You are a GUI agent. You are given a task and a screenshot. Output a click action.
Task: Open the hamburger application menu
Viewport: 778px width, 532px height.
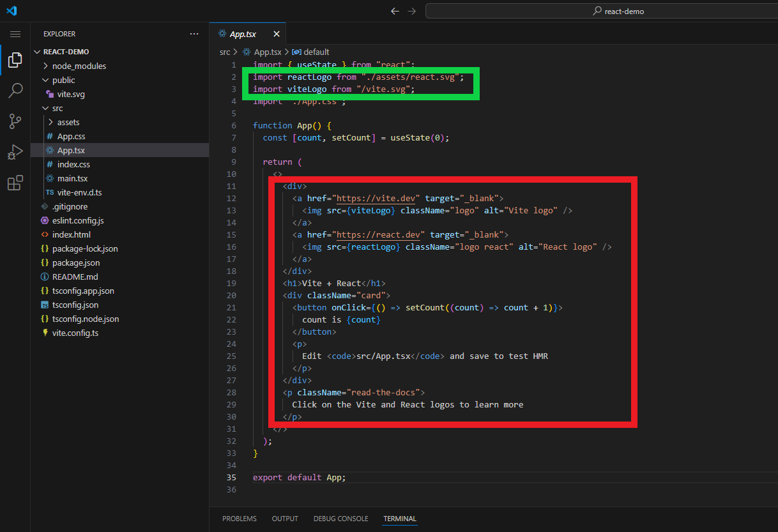click(15, 34)
